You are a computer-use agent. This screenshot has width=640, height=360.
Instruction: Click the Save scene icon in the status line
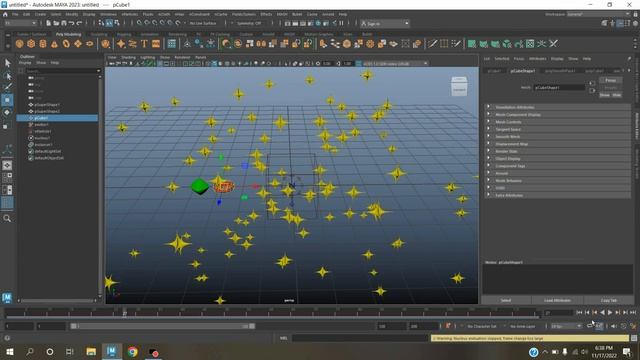click(64, 23)
